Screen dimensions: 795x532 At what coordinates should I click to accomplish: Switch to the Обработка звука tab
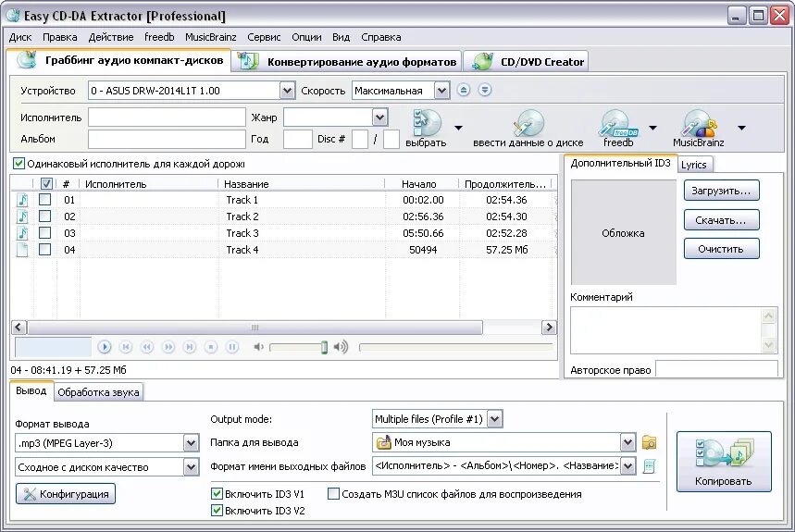pos(98,392)
